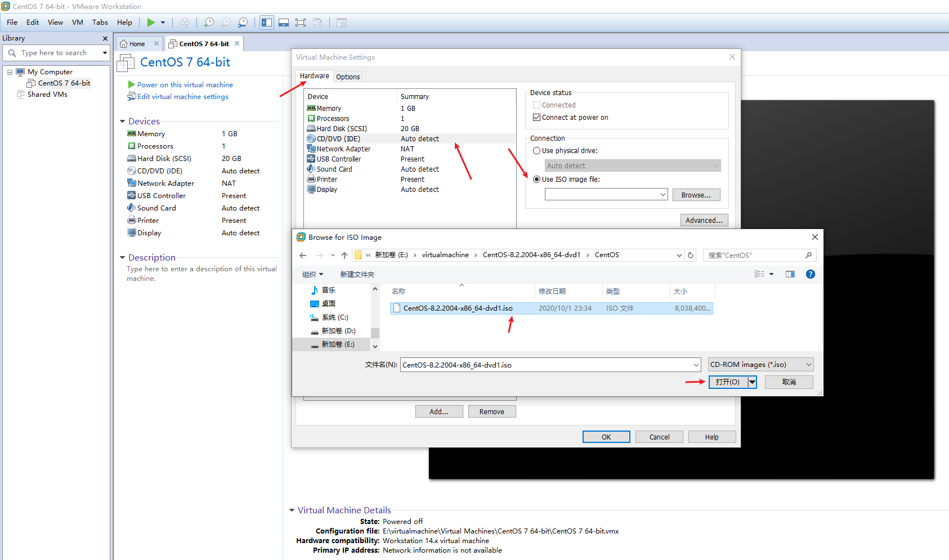Open the library search dropdown arrow

(x=105, y=53)
